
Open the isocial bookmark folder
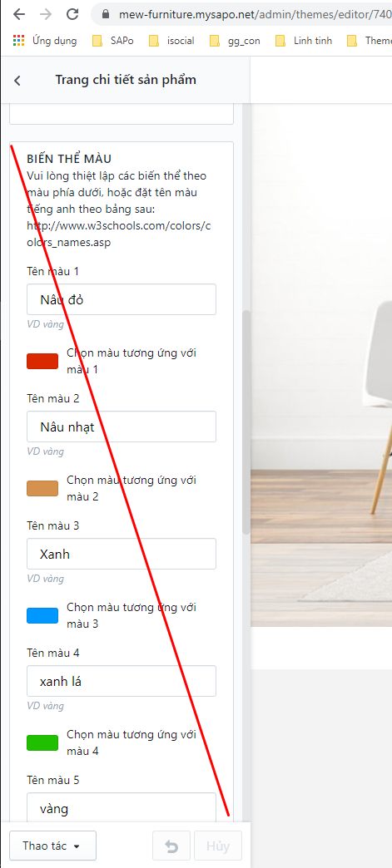(172, 41)
